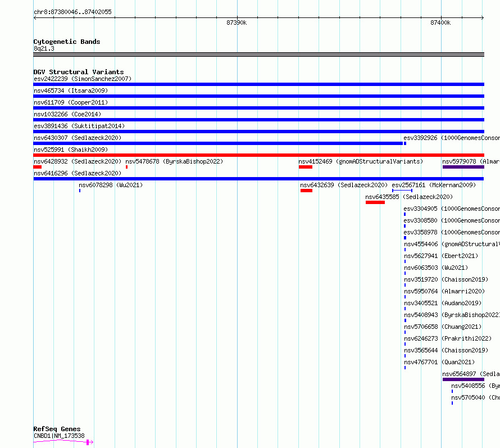Select the nsv465734 (Itsara2009) blue bar
Image resolution: width=500 pixels, height=448 pixels.
point(258,96)
